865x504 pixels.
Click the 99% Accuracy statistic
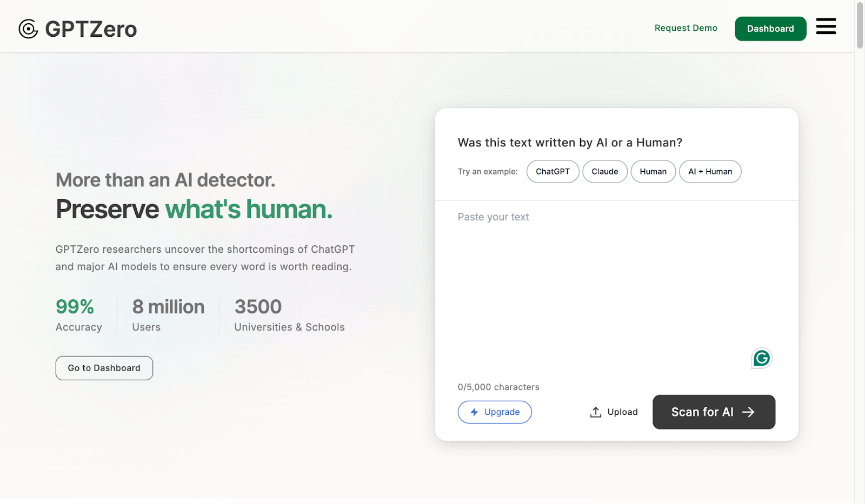pyautogui.click(x=79, y=315)
